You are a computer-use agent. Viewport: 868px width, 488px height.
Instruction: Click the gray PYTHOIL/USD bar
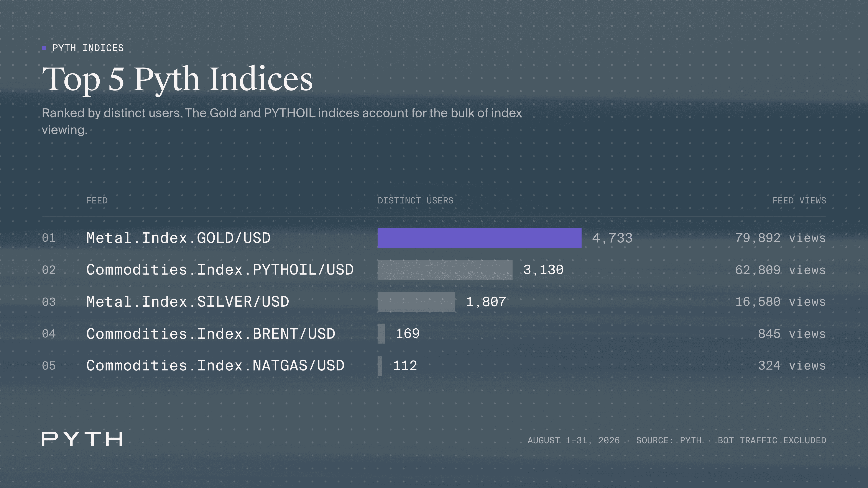[x=445, y=270]
